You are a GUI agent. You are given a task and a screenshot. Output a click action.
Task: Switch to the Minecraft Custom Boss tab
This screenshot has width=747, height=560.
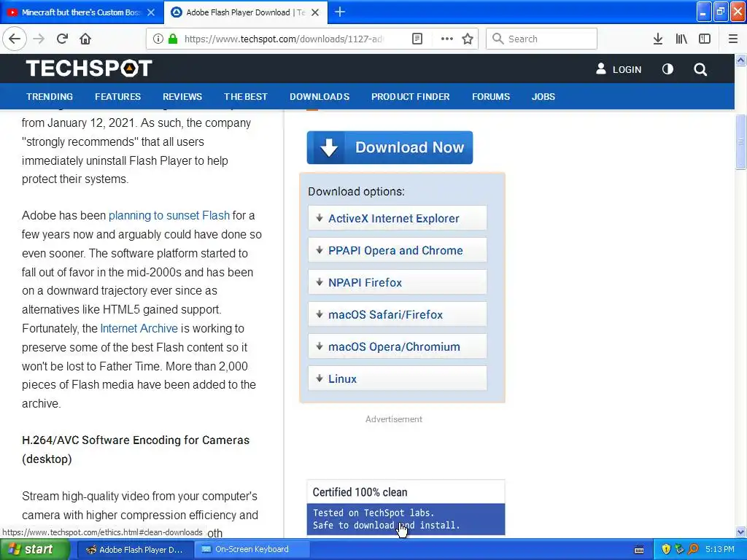tap(82, 12)
